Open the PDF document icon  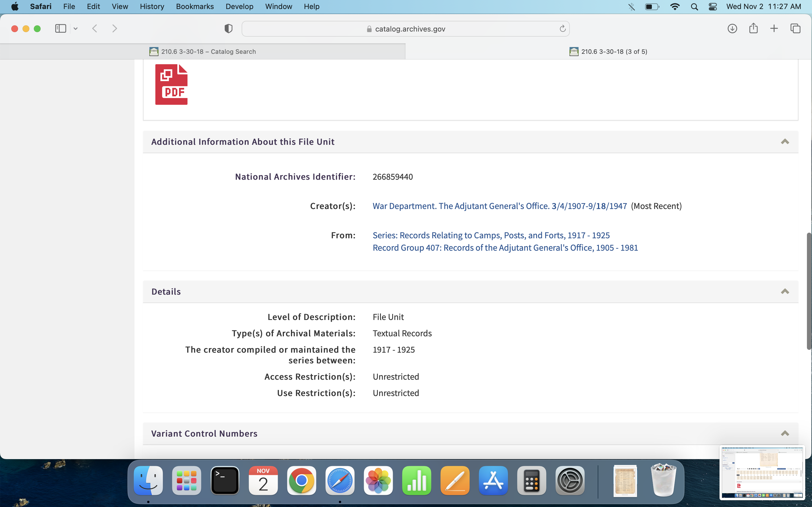click(x=171, y=84)
